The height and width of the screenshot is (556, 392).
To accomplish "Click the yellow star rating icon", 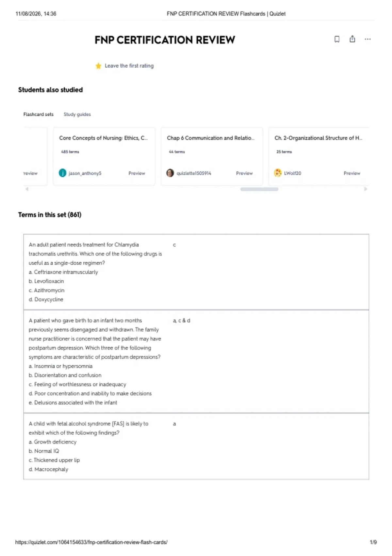I will [x=98, y=66].
